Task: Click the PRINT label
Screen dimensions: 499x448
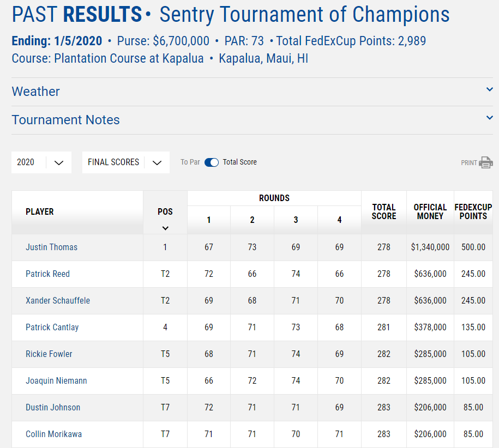Action: [x=469, y=163]
